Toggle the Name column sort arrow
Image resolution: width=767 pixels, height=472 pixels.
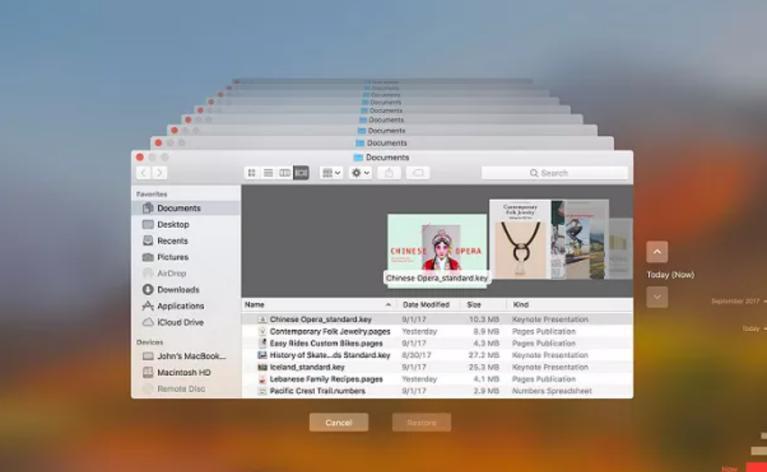coord(388,305)
